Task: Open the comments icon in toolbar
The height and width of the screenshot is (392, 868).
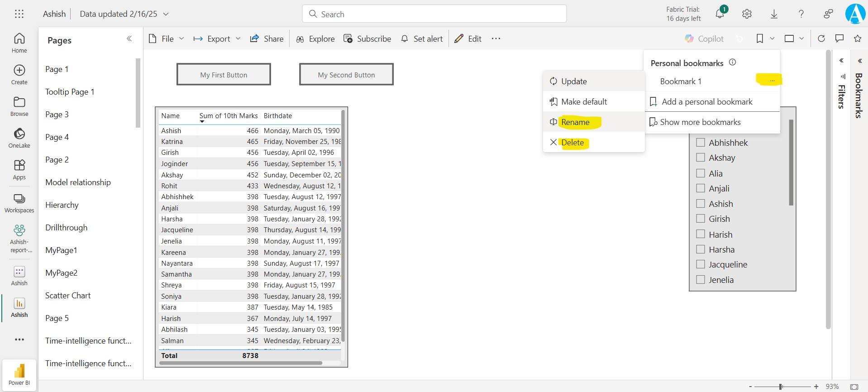Action: point(839,38)
